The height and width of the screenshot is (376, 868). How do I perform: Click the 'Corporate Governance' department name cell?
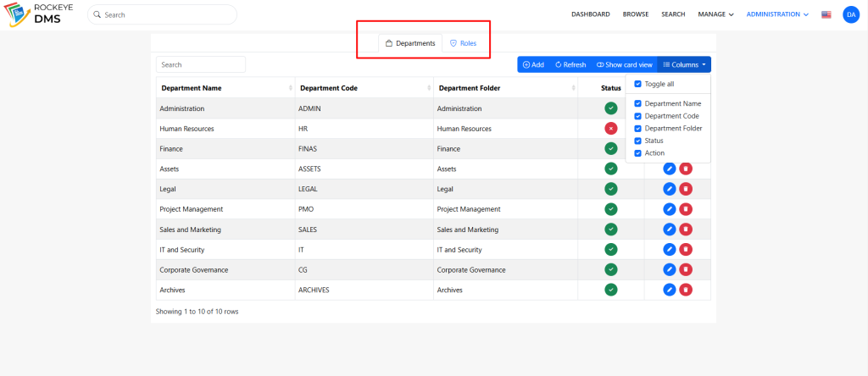tap(225, 270)
